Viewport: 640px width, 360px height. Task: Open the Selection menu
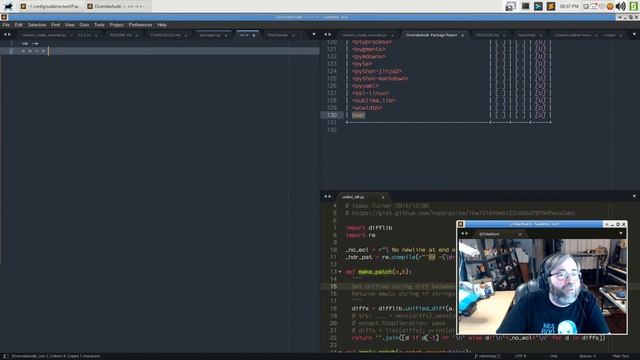coord(37,25)
